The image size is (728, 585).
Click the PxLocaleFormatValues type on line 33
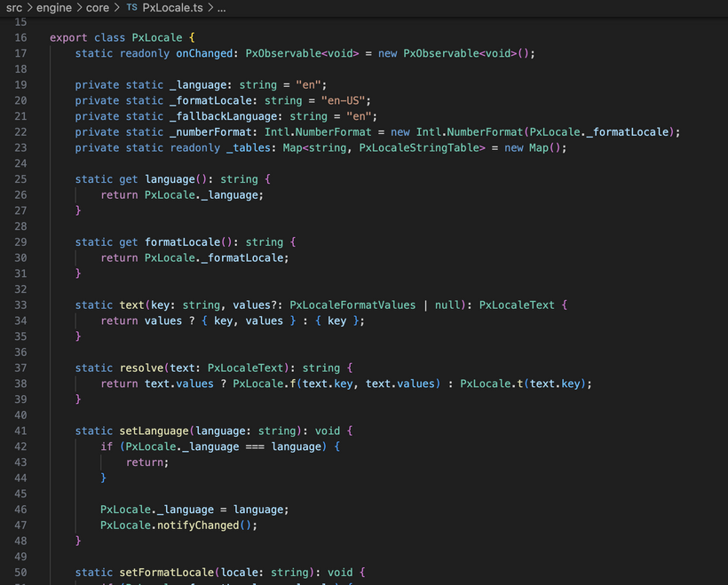click(352, 305)
